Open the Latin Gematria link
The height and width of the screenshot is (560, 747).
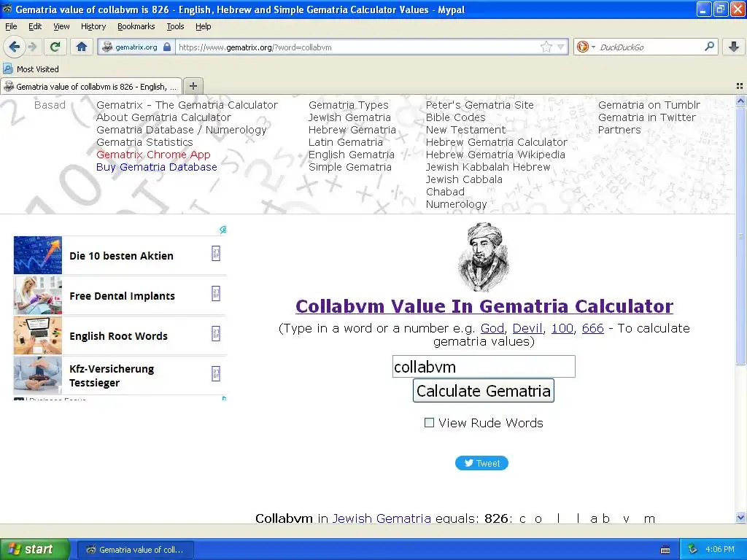pos(346,142)
